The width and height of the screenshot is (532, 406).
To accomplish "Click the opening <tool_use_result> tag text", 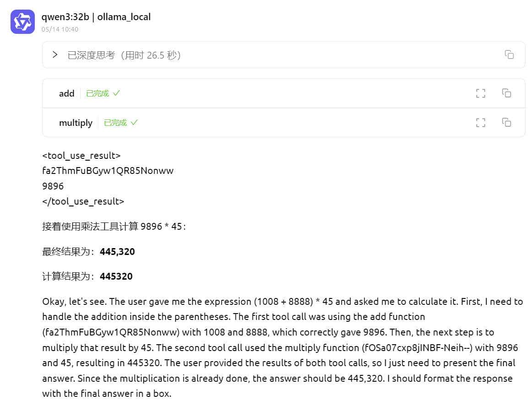I will (81, 156).
